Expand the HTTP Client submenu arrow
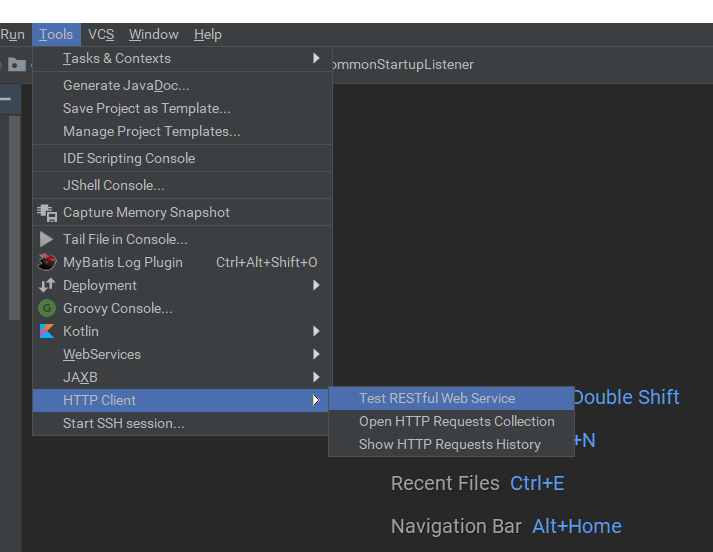The height and width of the screenshot is (552, 713). coord(316,400)
